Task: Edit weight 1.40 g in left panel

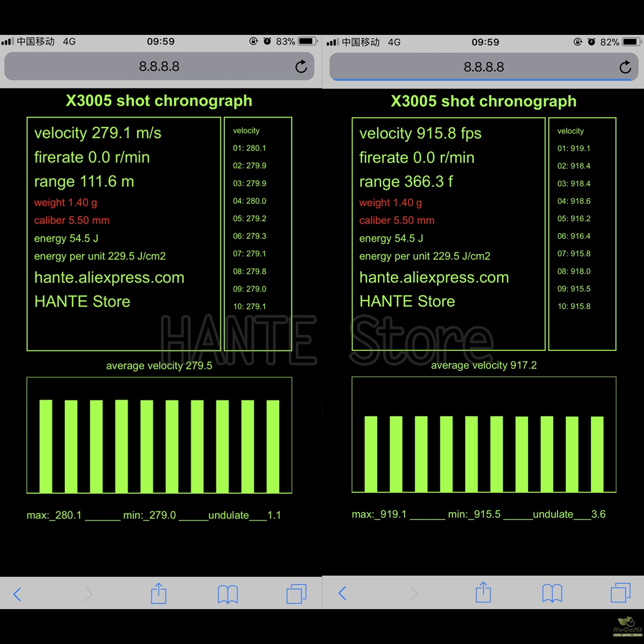Action: click(x=65, y=203)
